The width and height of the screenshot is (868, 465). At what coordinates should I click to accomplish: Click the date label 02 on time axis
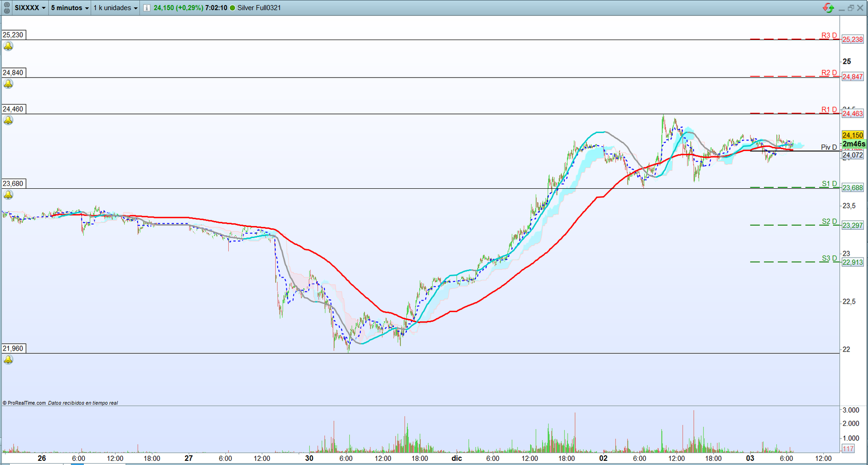[603, 458]
